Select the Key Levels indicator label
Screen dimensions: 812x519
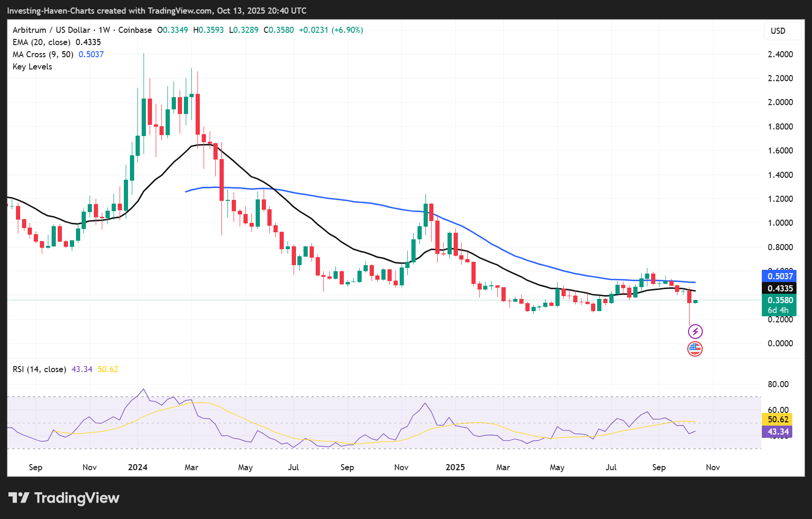coord(32,67)
